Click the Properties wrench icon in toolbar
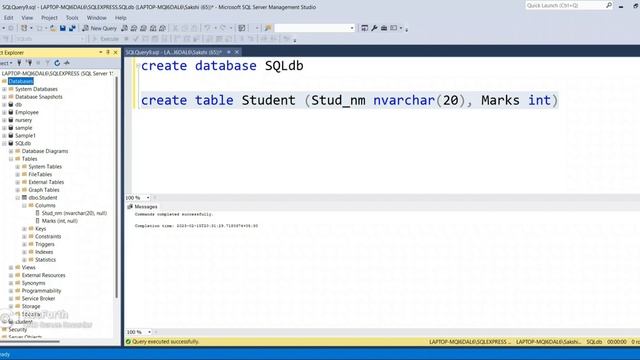This screenshot has height=360, width=640. coord(374,28)
